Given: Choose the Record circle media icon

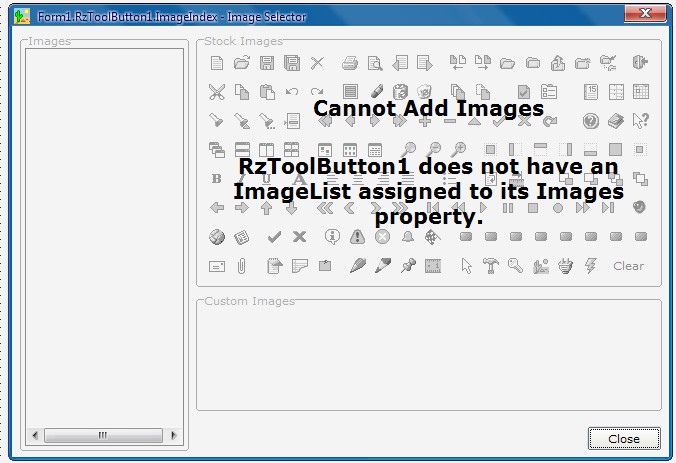Looking at the screenshot, I should point(558,208).
